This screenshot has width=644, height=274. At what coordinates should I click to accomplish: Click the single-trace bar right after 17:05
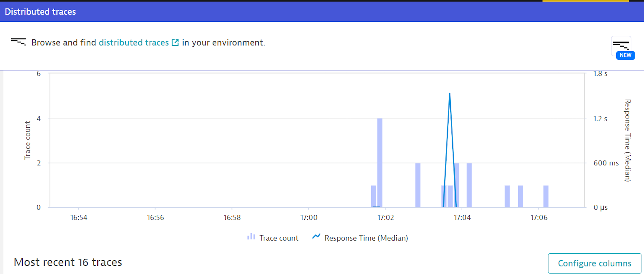(507, 196)
